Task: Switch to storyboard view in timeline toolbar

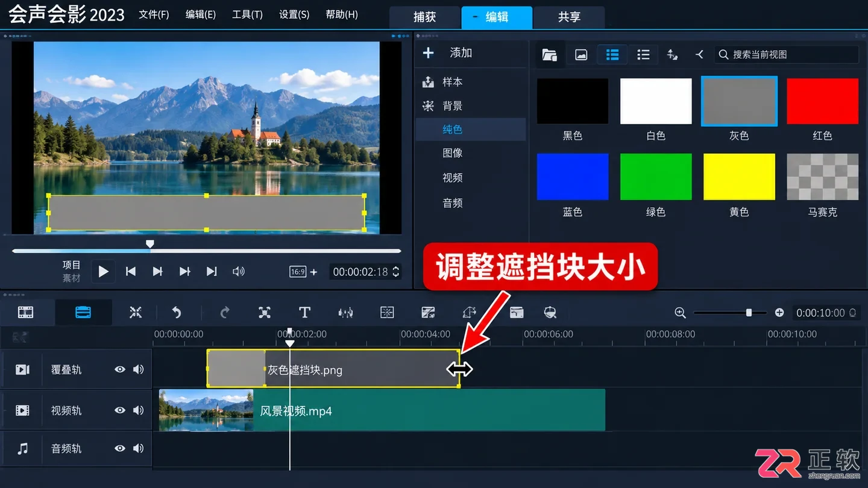Action: (25, 312)
